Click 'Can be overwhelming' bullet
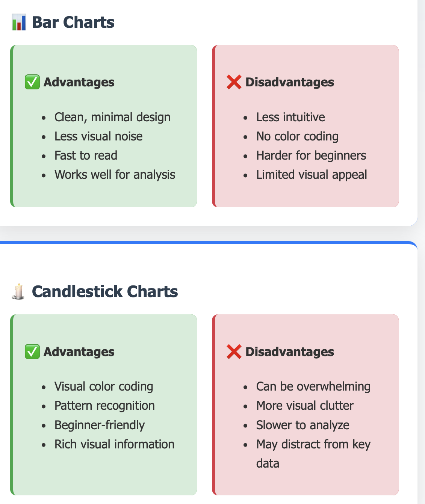The height and width of the screenshot is (504, 425). click(313, 386)
